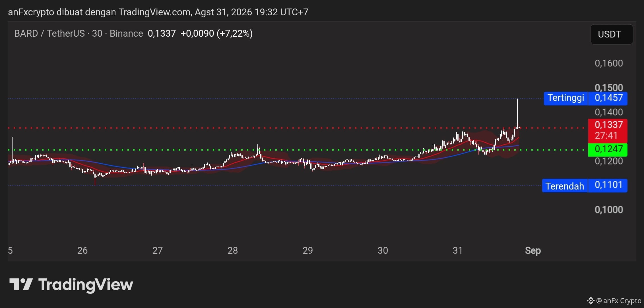Viewport: 644px width, 308px height.
Task: Click the green 0,1247 price label
Action: [608, 149]
